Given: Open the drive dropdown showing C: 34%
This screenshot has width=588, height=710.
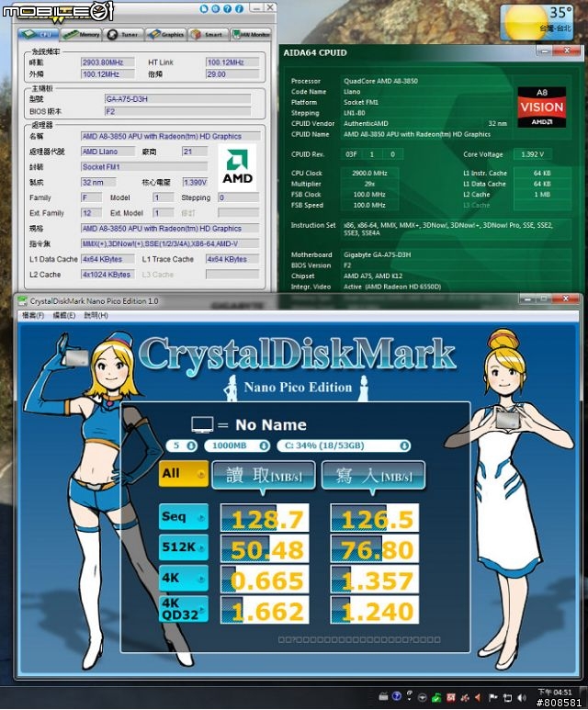Looking at the screenshot, I should pyautogui.click(x=344, y=445).
